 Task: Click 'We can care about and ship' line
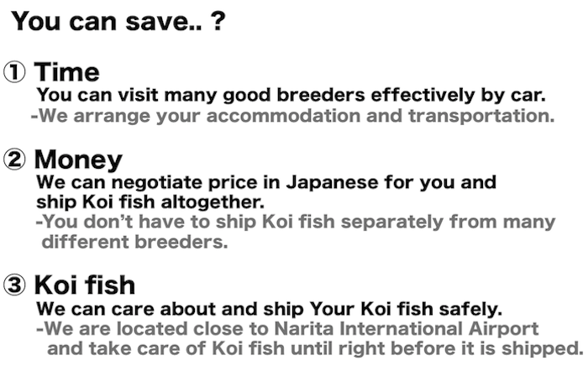[x=270, y=310]
